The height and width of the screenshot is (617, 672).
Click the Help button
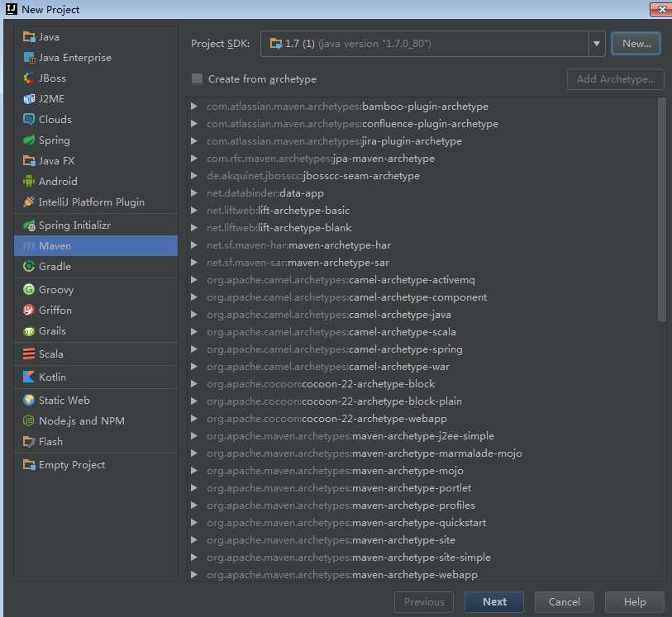click(x=635, y=601)
